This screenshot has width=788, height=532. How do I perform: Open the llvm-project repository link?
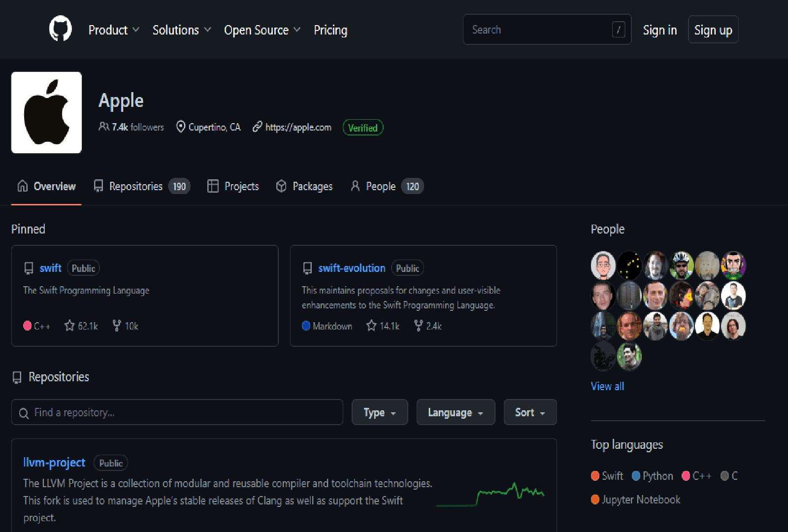tap(54, 463)
